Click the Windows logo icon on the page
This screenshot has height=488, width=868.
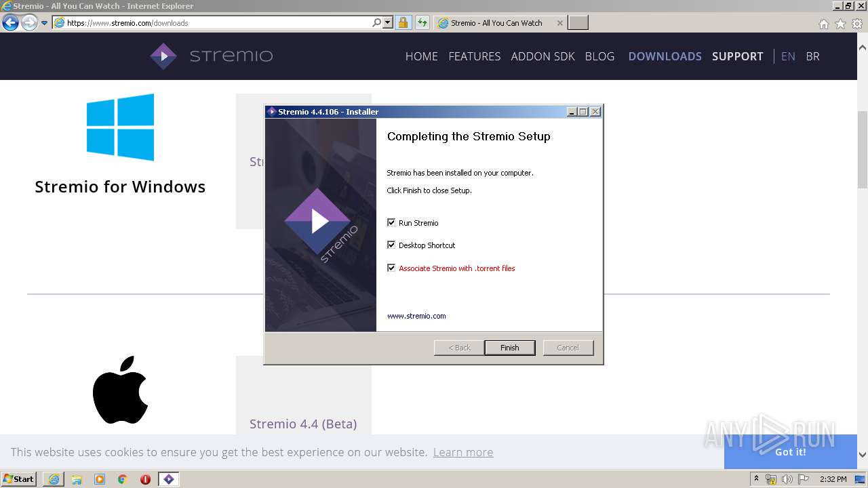pos(120,127)
